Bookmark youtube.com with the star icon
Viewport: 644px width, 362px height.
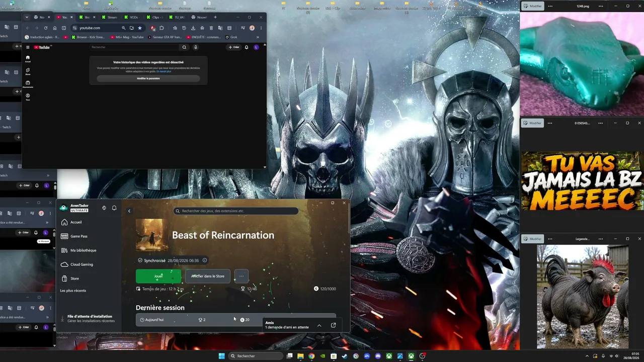pos(140,28)
